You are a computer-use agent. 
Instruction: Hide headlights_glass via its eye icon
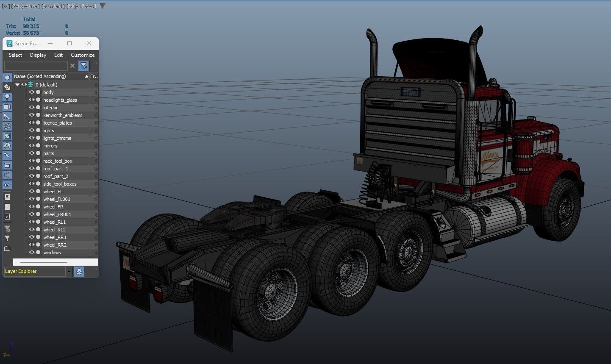coord(31,100)
